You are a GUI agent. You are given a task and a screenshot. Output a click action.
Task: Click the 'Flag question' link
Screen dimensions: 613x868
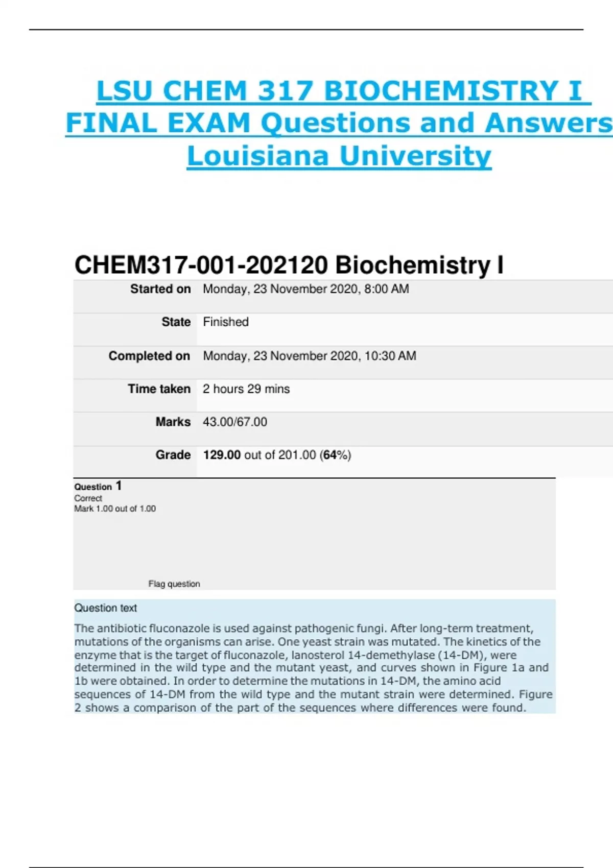[x=174, y=584]
